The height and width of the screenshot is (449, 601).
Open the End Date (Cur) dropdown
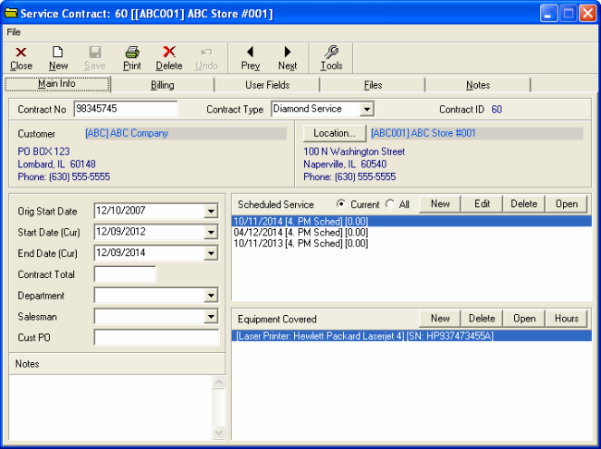point(211,253)
